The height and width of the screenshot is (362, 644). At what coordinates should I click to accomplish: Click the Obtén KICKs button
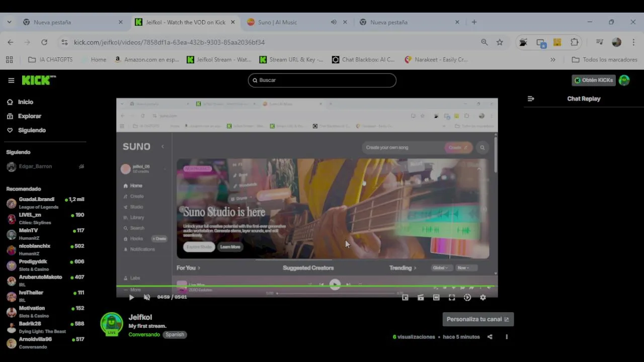click(594, 80)
